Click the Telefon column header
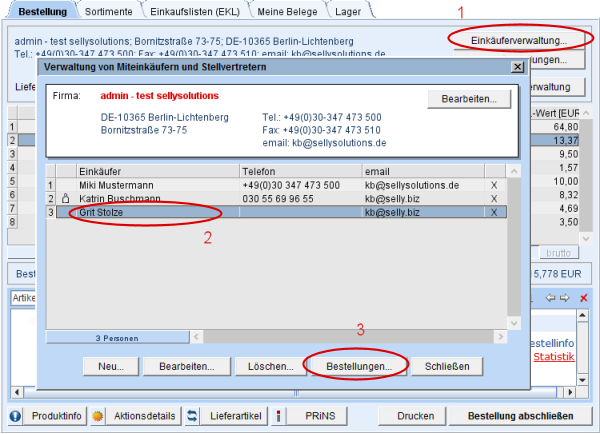The image size is (600, 434). [301, 171]
